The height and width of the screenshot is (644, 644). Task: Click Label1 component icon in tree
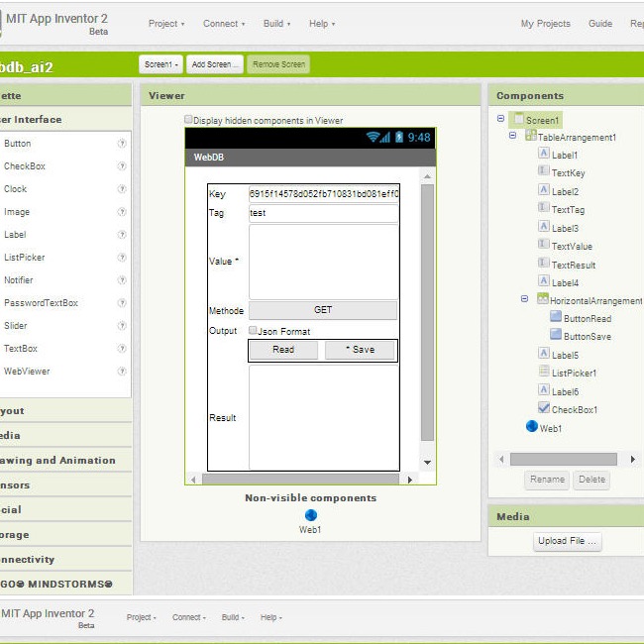(x=543, y=154)
